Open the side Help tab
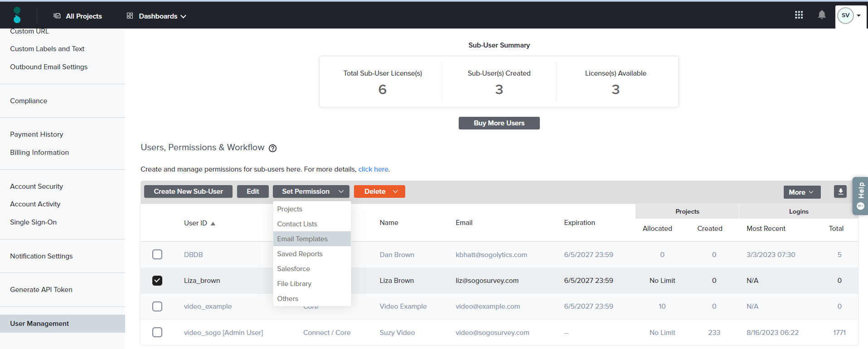868x349 pixels. click(x=860, y=196)
